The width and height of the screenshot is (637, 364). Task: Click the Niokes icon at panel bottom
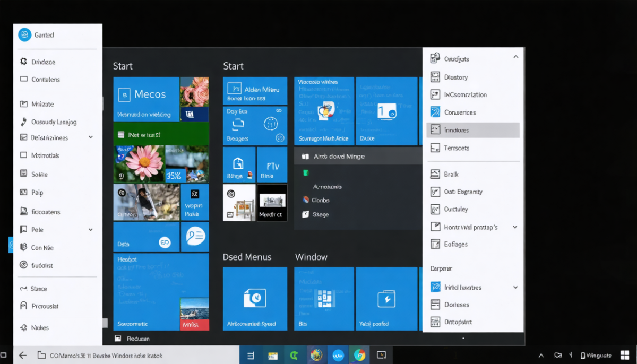coord(23,328)
